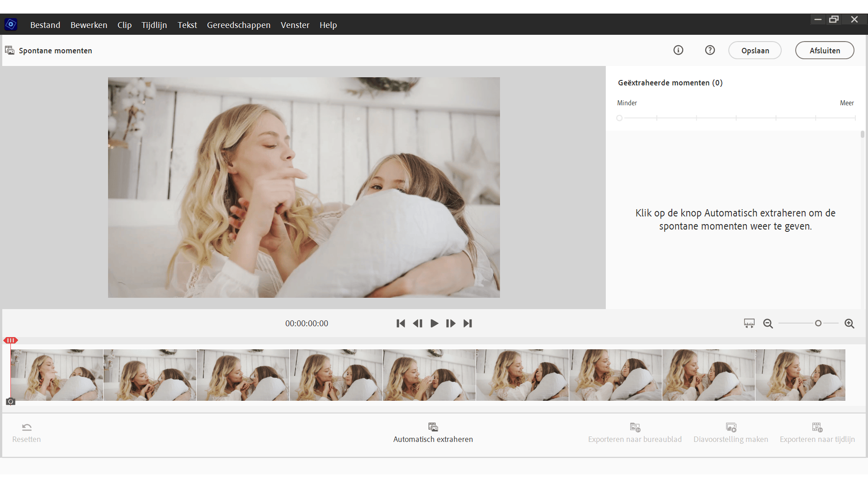The height and width of the screenshot is (488, 868).
Task: Open help question mark icon
Action: point(710,50)
